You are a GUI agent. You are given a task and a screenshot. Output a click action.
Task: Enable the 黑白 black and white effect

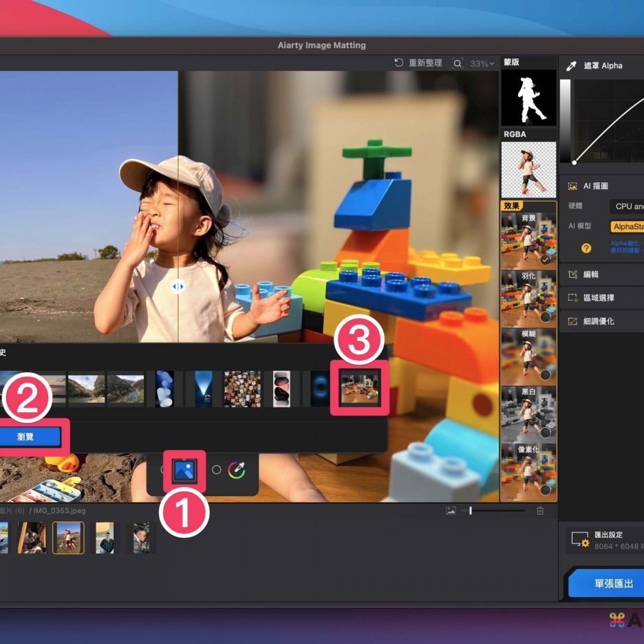[x=545, y=432]
